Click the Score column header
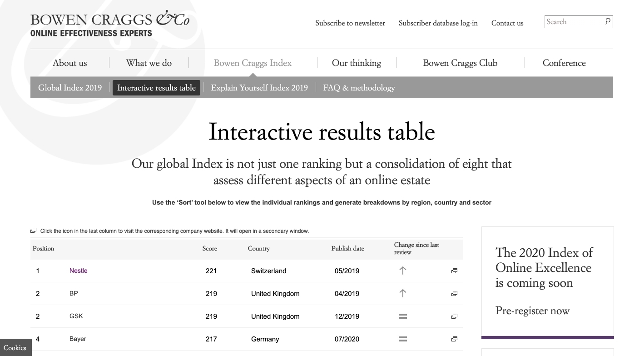 tap(210, 248)
